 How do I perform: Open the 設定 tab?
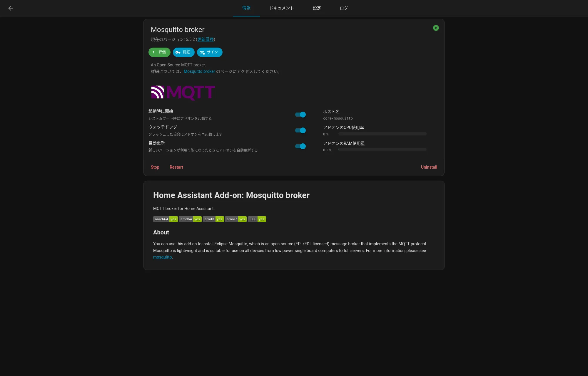pos(317,8)
